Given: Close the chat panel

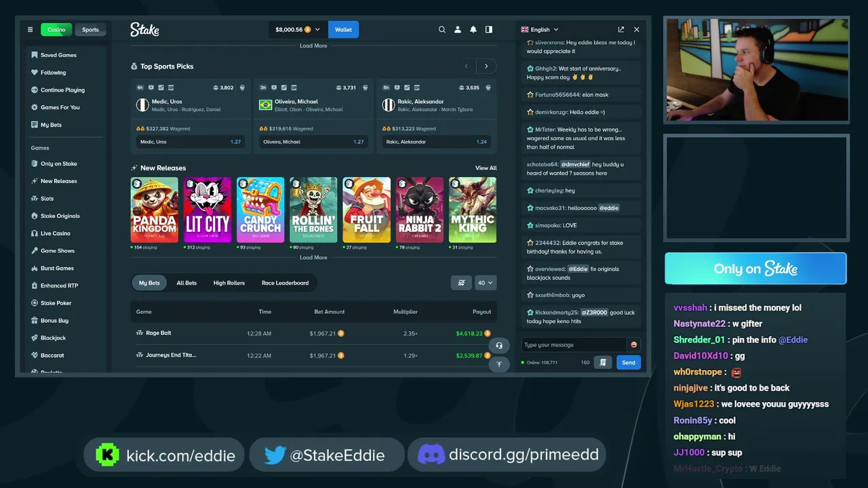Looking at the screenshot, I should (636, 30).
